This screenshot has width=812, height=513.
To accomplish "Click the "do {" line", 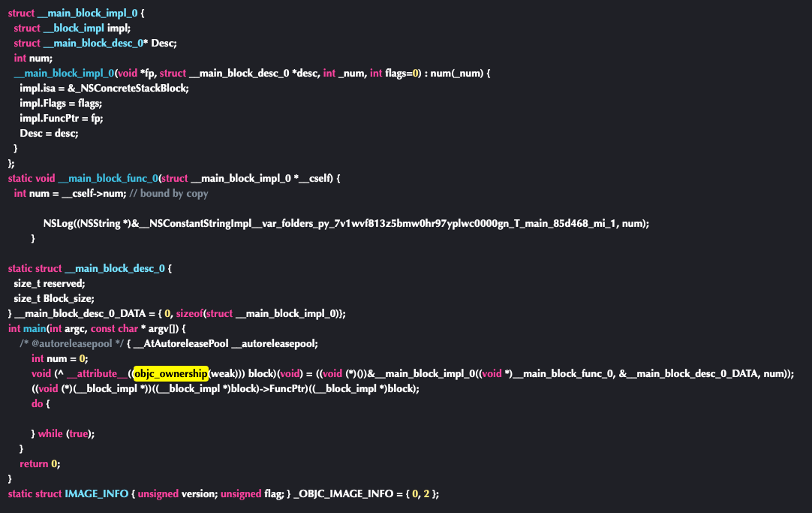I will (41, 403).
